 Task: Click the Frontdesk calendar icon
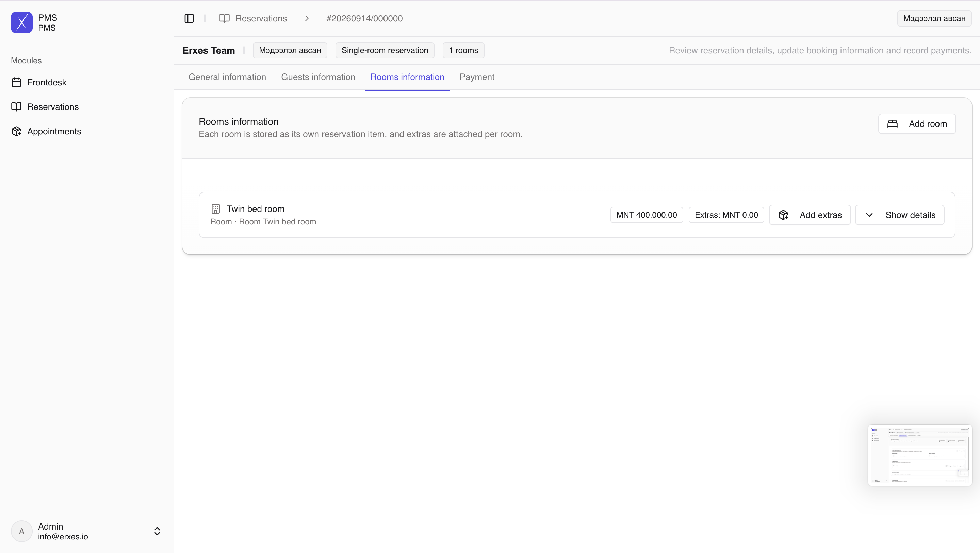16,82
